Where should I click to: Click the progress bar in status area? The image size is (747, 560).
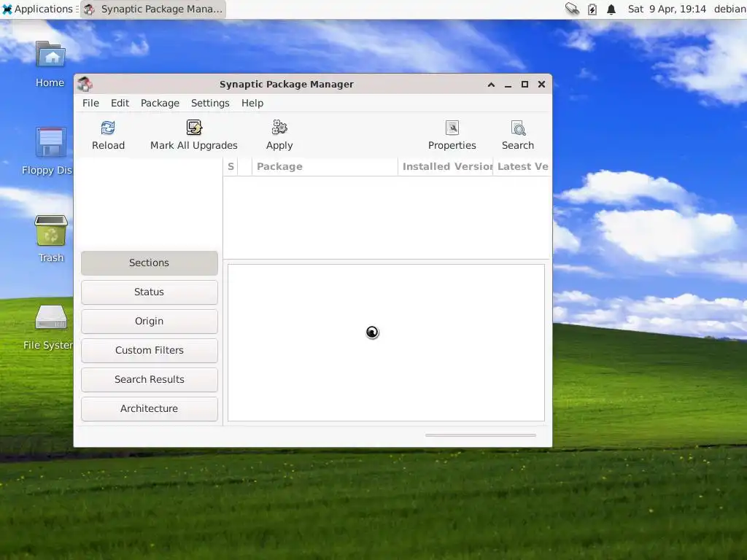click(x=481, y=435)
